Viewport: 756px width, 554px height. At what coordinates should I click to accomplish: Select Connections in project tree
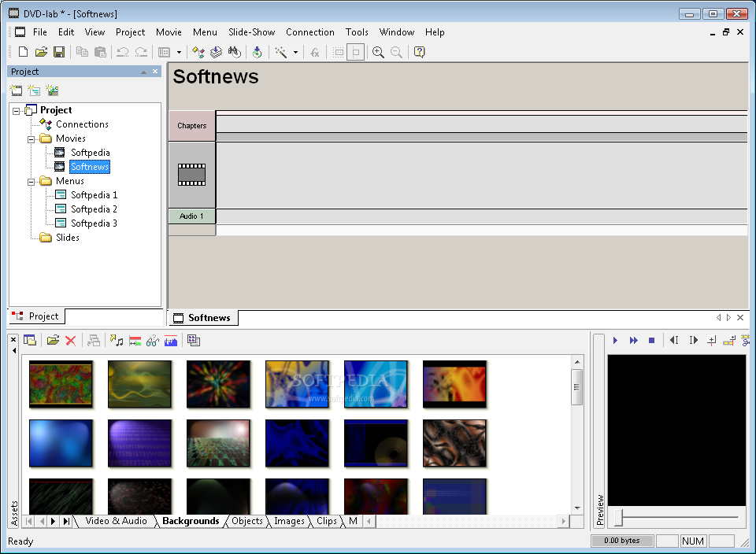click(82, 124)
